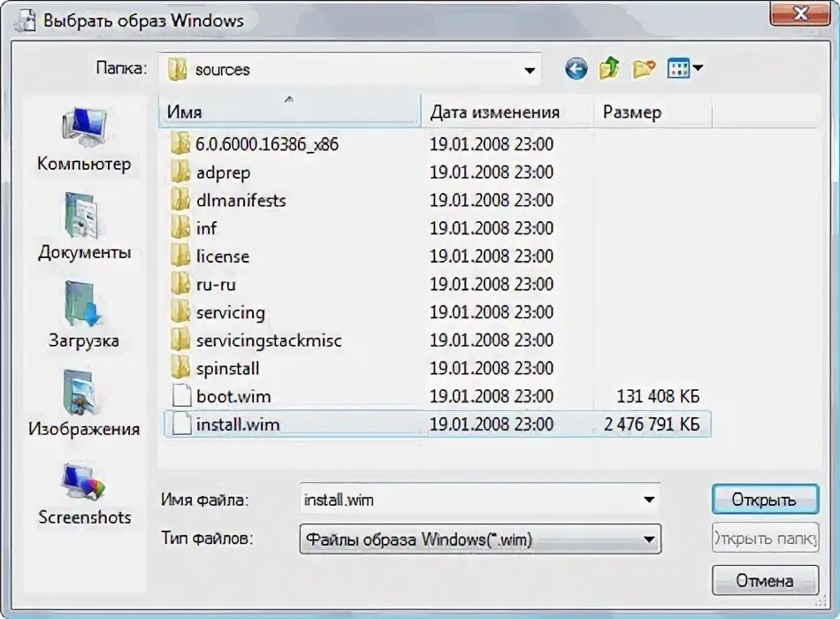Select the 6.0.6000.16386_x86 folder name

click(267, 144)
